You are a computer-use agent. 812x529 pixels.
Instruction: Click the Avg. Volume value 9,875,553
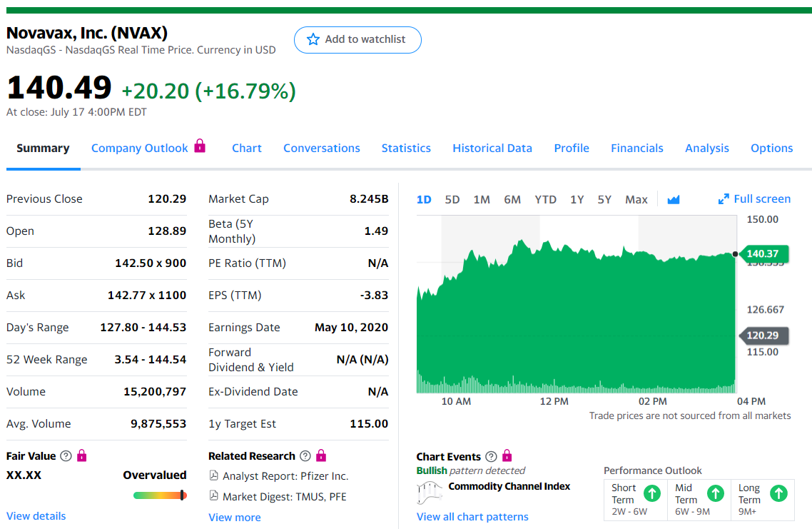pos(158,424)
